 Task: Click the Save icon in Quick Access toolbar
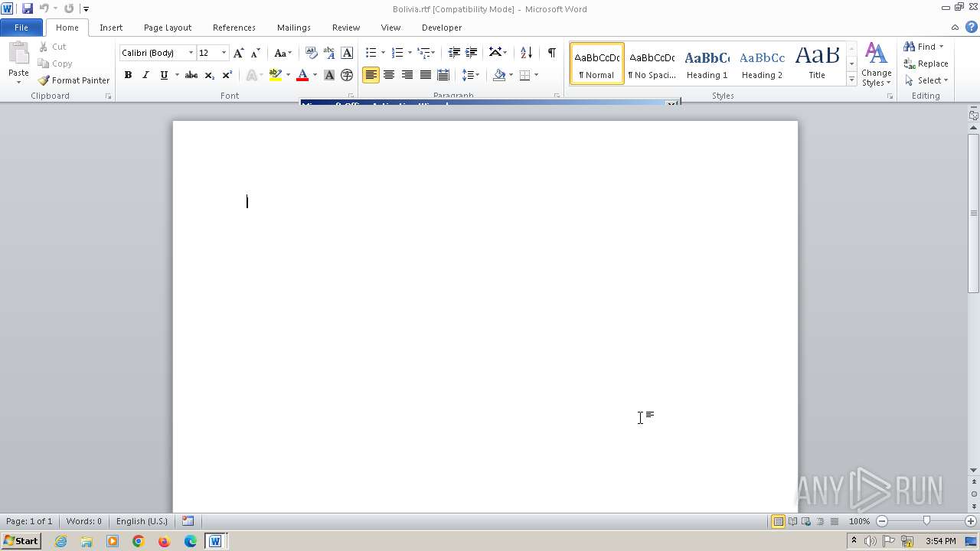coord(28,8)
